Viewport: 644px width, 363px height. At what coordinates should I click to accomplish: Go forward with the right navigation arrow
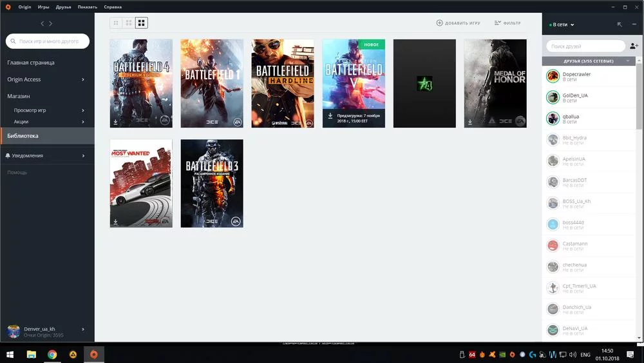click(50, 24)
